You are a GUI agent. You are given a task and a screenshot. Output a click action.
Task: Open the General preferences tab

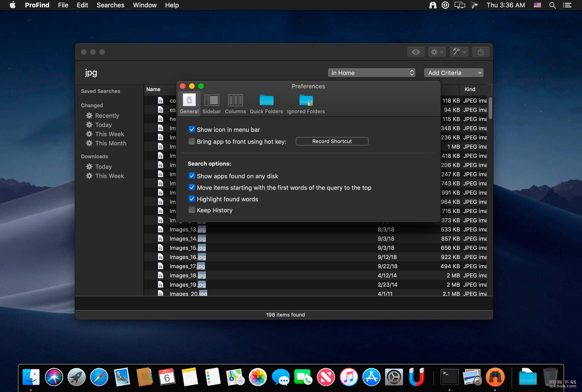click(189, 104)
